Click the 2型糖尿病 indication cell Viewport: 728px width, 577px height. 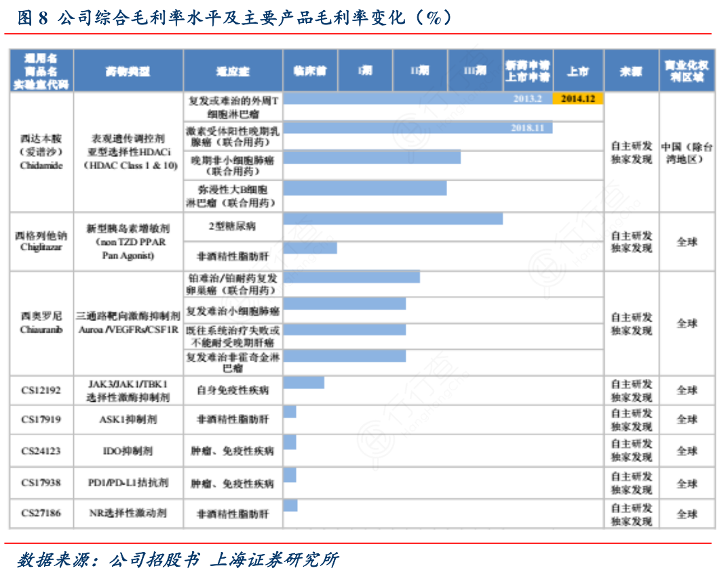(x=233, y=226)
